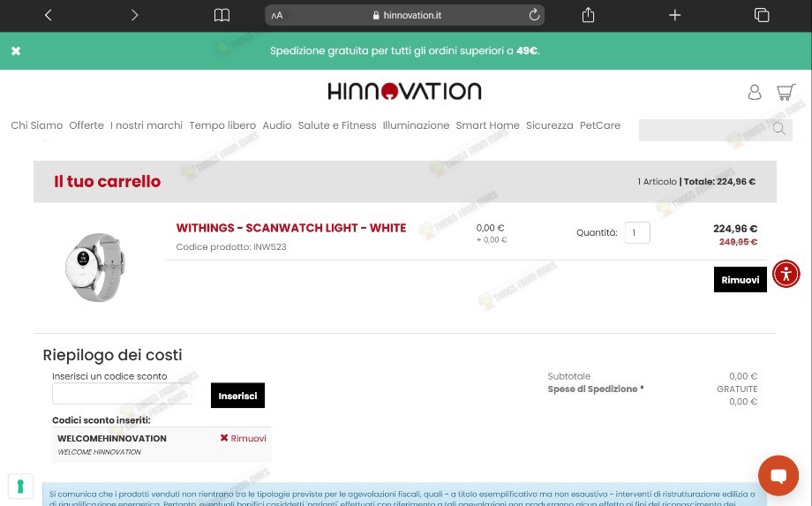Screen dimensions: 812x506
Task: Open the Audio category
Action: tap(277, 125)
